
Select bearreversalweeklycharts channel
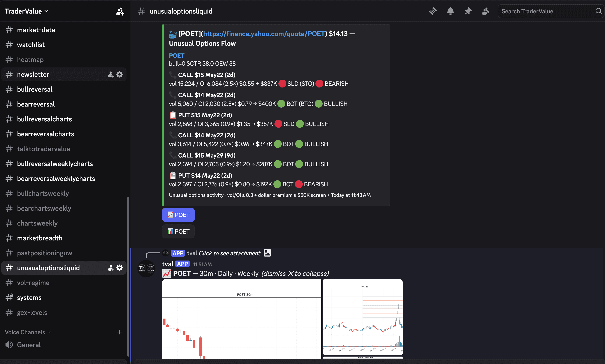pyautogui.click(x=64, y=178)
